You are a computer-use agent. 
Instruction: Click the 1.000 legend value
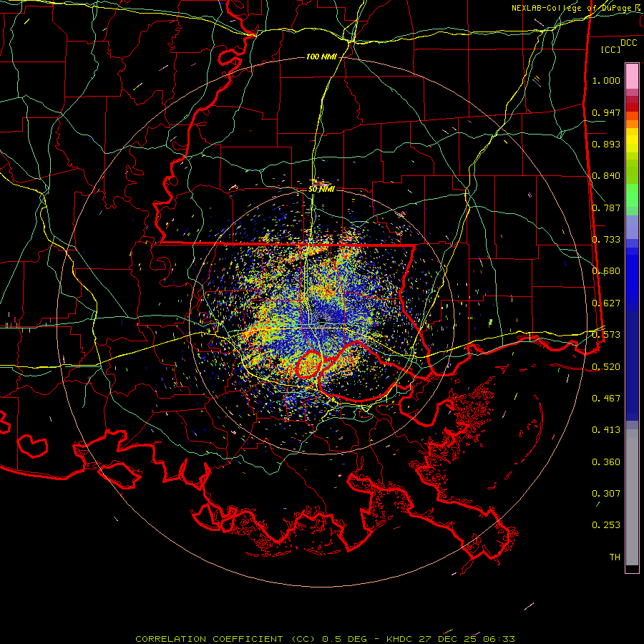click(x=606, y=80)
